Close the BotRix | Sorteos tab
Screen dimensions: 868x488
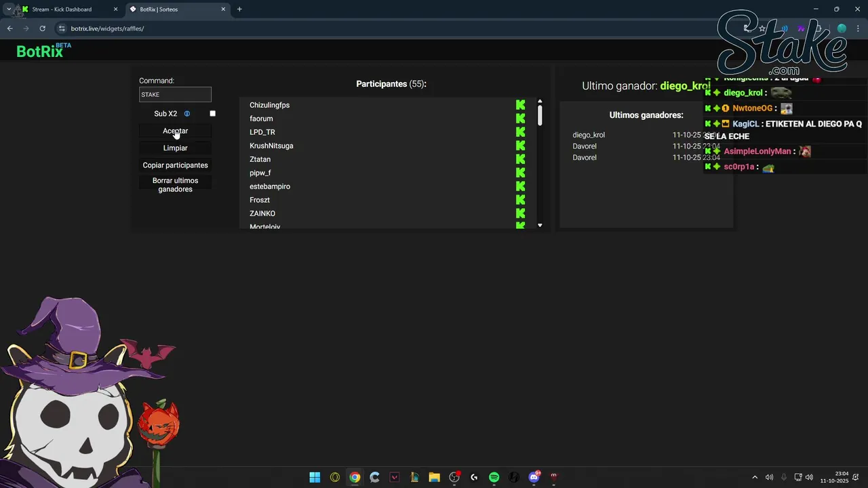coord(223,9)
